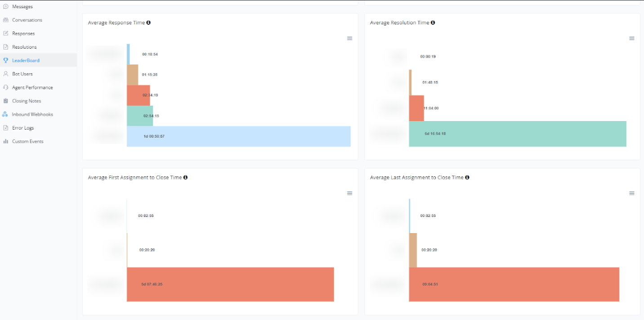The image size is (644, 320).
Task: Select the Custom Events sidebar item
Action: click(x=27, y=141)
